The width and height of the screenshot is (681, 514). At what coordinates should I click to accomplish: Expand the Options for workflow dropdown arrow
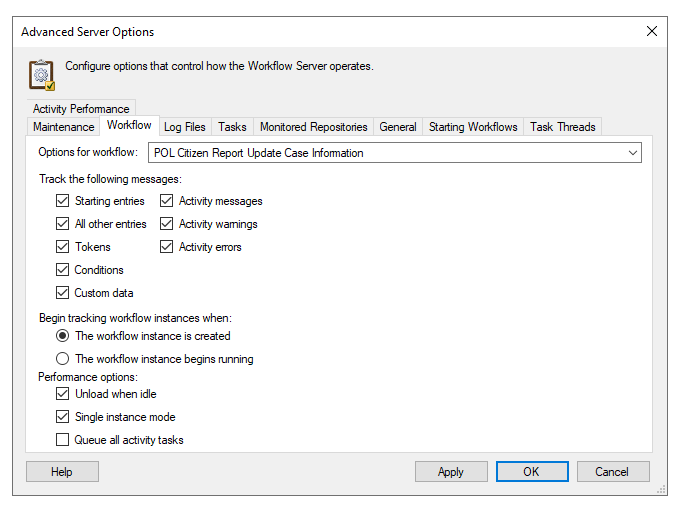tap(632, 153)
